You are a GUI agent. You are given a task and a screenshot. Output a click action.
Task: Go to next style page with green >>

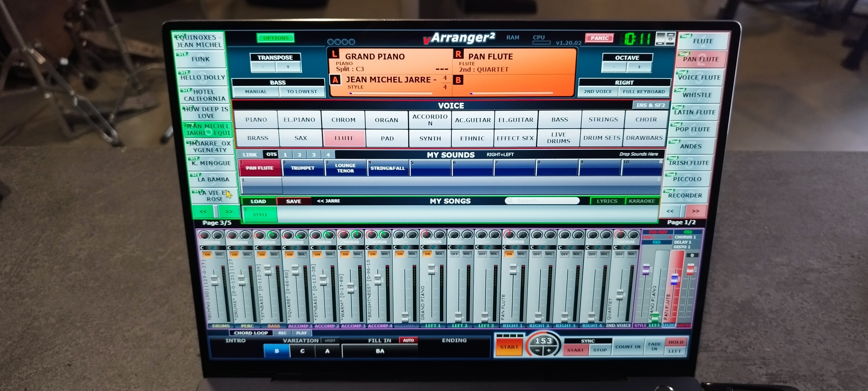[x=229, y=212]
